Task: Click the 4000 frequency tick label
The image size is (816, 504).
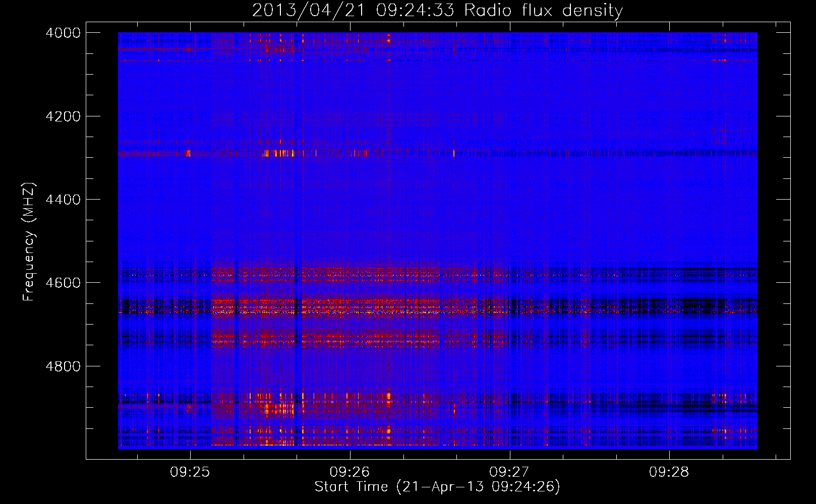Action: point(63,33)
